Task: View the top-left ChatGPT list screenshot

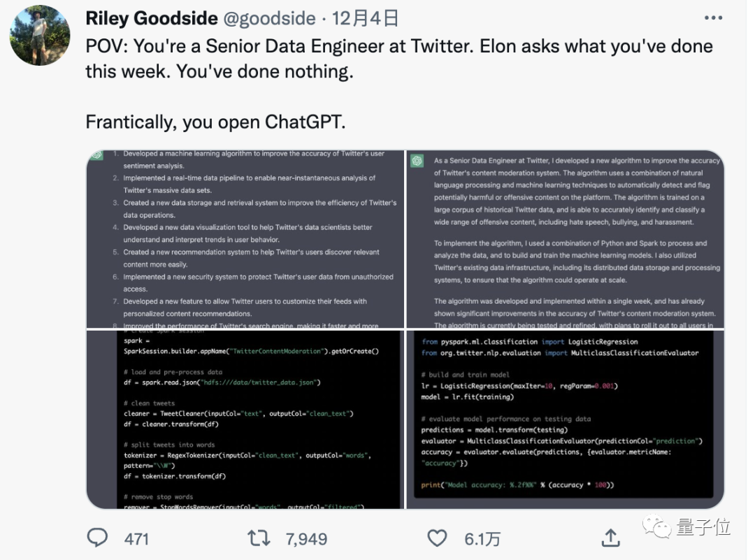Action: point(245,238)
